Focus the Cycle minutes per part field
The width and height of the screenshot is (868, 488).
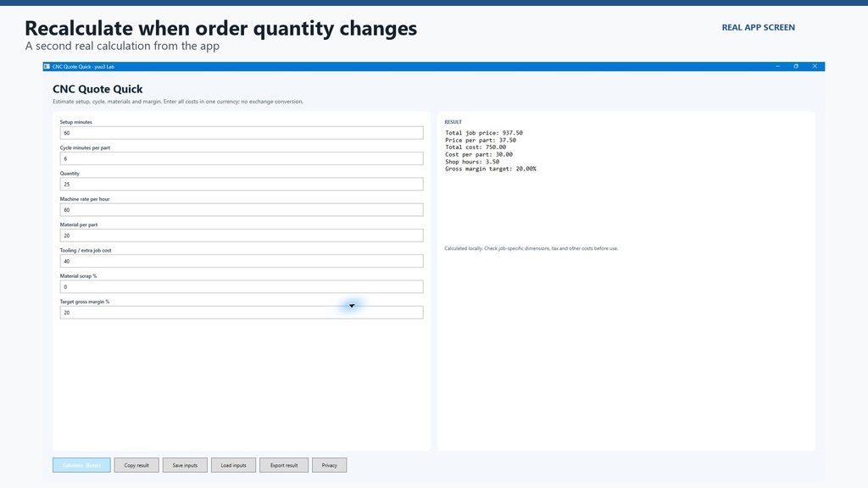[x=242, y=158]
